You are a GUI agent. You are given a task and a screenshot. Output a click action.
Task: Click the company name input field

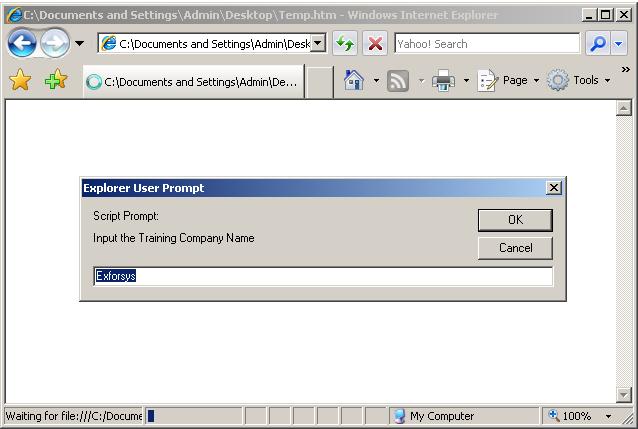click(322, 276)
